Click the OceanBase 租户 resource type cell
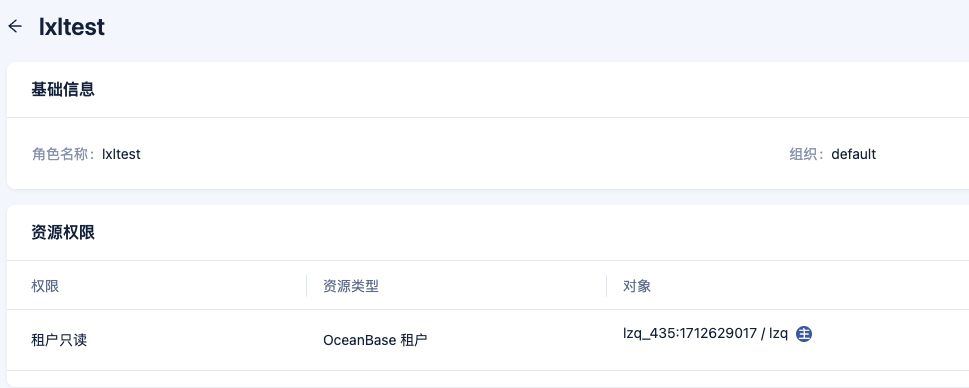Viewport: 969px width, 388px height. (x=375, y=340)
